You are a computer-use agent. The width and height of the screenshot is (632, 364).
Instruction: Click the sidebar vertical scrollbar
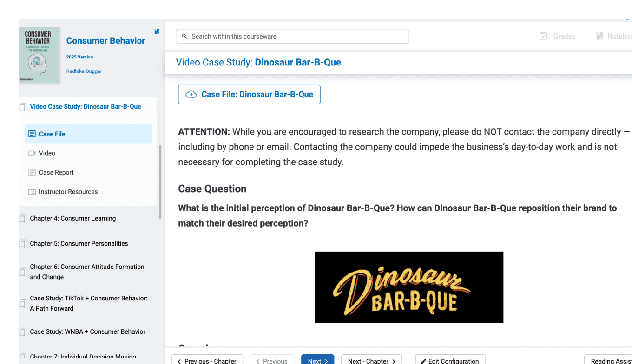(160, 182)
